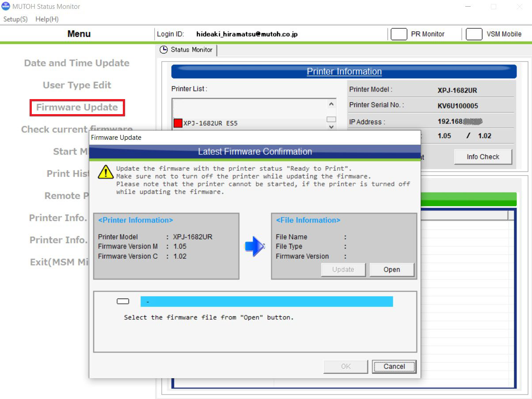Click the Open button in File Information

392,269
